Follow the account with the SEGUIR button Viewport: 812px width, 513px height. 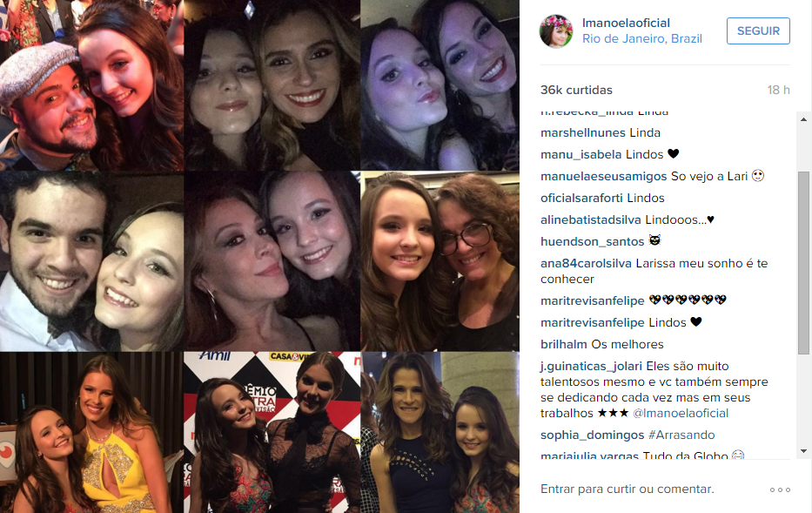pos(758,30)
